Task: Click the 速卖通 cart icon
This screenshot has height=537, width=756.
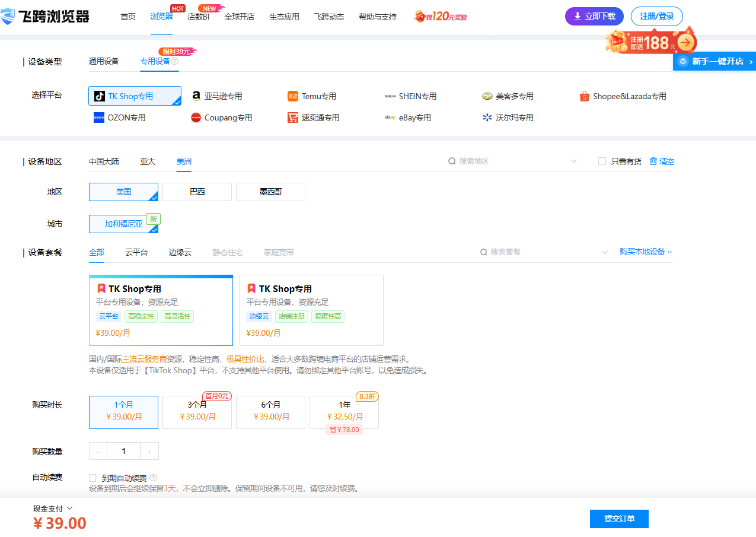Action: [293, 117]
